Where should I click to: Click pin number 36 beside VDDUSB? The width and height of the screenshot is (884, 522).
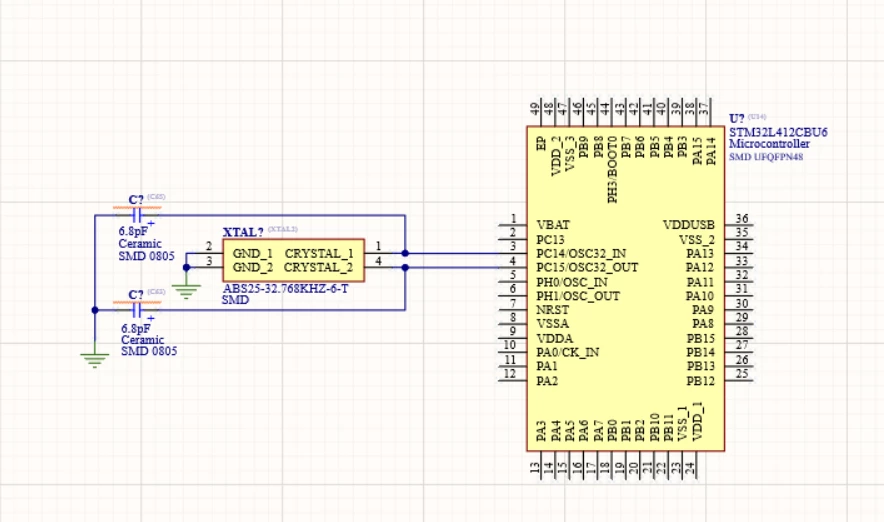(742, 218)
